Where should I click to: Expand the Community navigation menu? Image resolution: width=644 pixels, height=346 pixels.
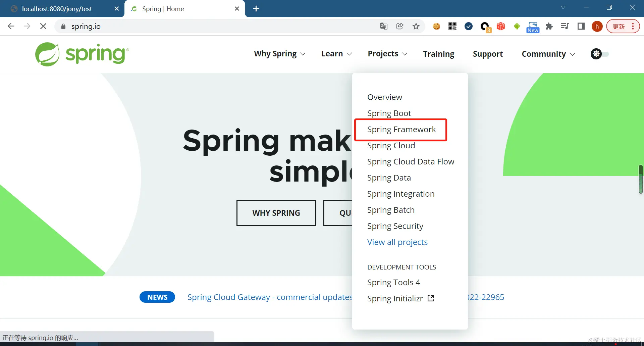click(x=548, y=54)
